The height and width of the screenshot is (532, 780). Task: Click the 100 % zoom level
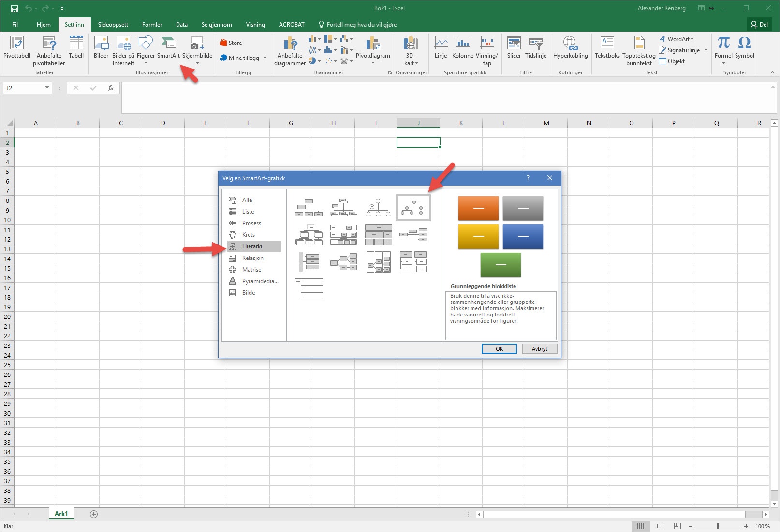pos(763,526)
